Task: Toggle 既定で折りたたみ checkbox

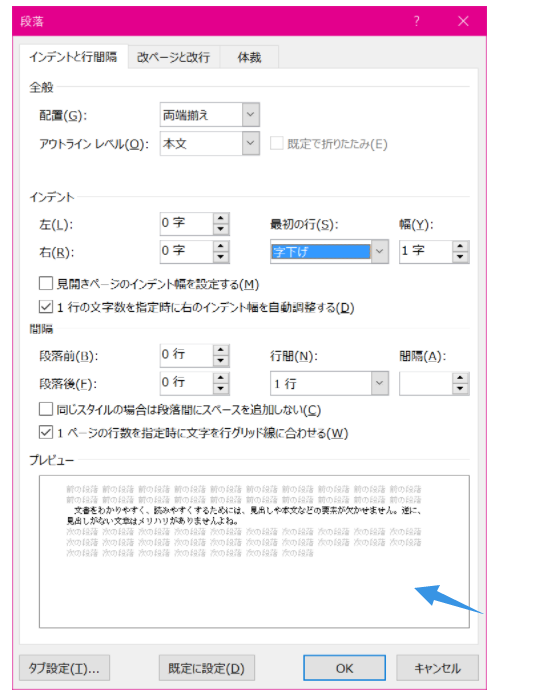Action: click(277, 143)
